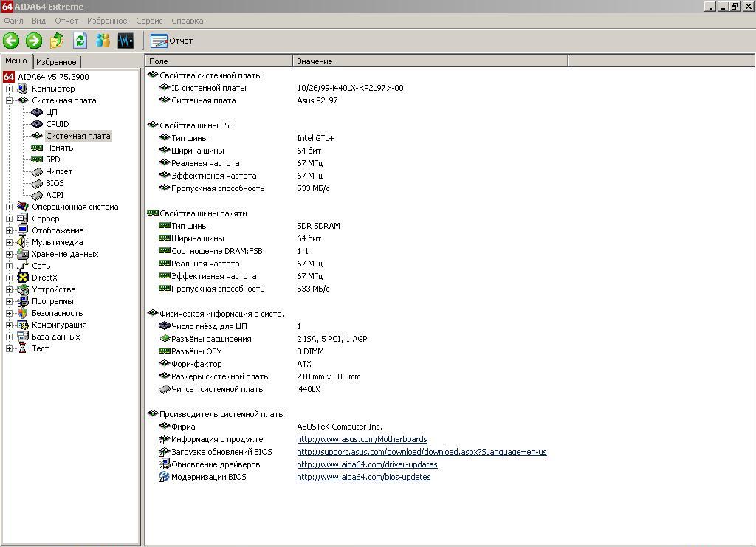
Task: Open the aida64.com bios-updates link
Action: (x=364, y=477)
